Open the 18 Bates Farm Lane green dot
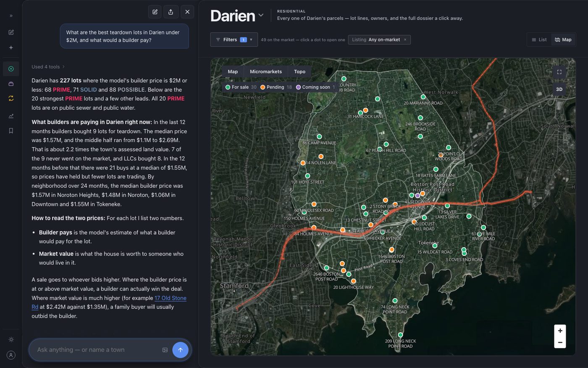Image resolution: width=588 pixels, height=368 pixels. coord(436,169)
